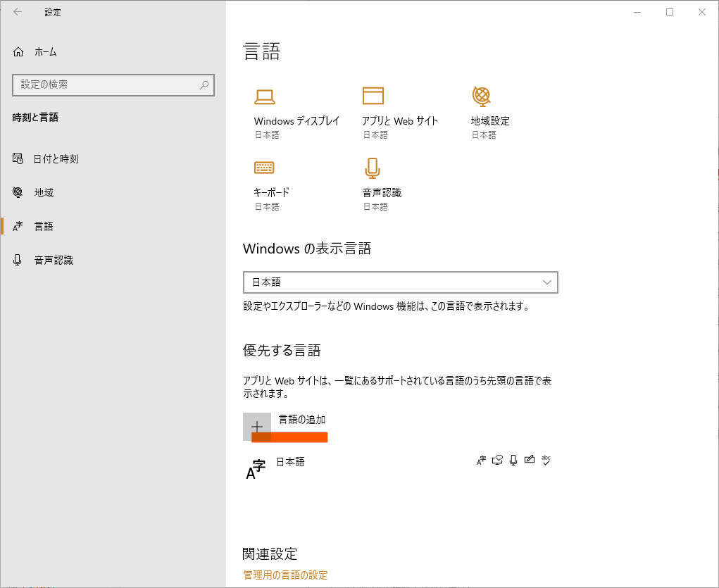Click 言語の追加 label text
The width and height of the screenshot is (719, 588).
tap(301, 419)
